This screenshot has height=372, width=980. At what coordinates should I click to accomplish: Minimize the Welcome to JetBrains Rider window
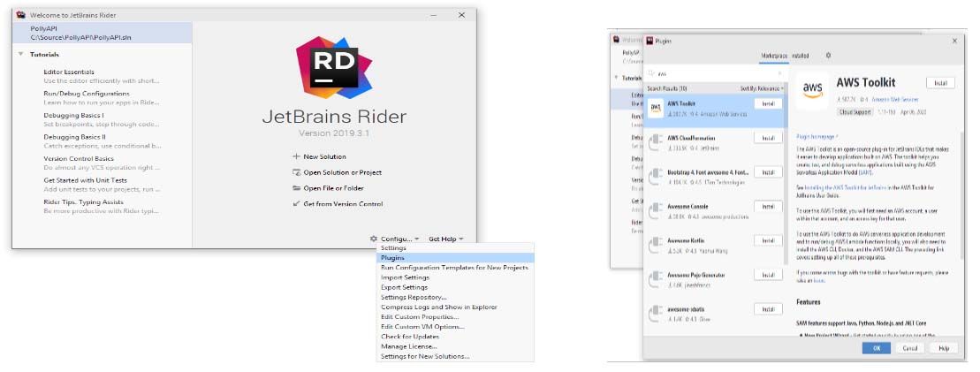[x=433, y=15]
